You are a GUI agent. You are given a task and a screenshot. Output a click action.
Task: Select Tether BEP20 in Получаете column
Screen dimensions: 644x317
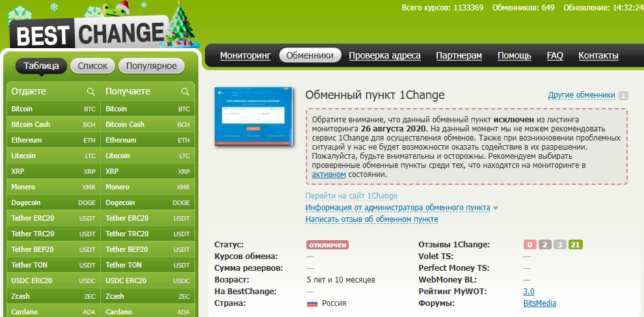[148, 249]
